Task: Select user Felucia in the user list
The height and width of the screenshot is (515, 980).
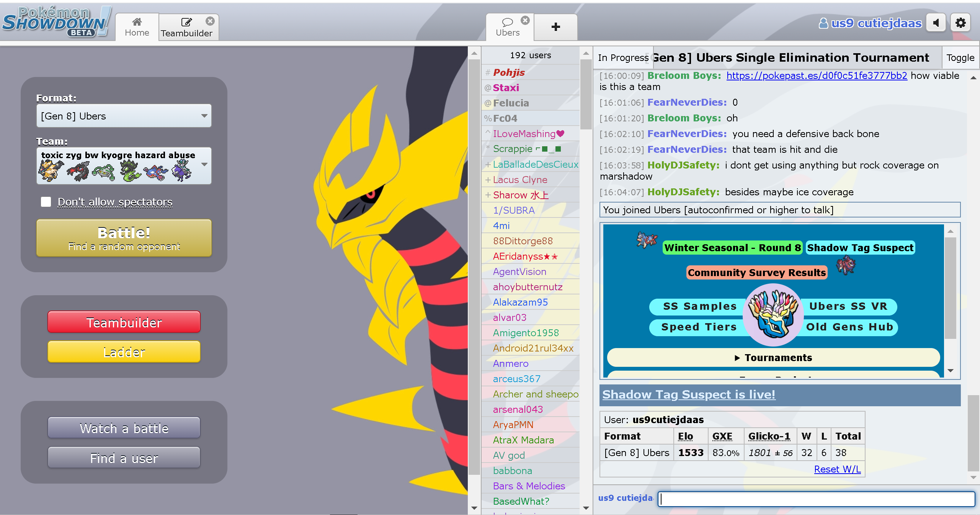Action: pyautogui.click(x=530, y=103)
